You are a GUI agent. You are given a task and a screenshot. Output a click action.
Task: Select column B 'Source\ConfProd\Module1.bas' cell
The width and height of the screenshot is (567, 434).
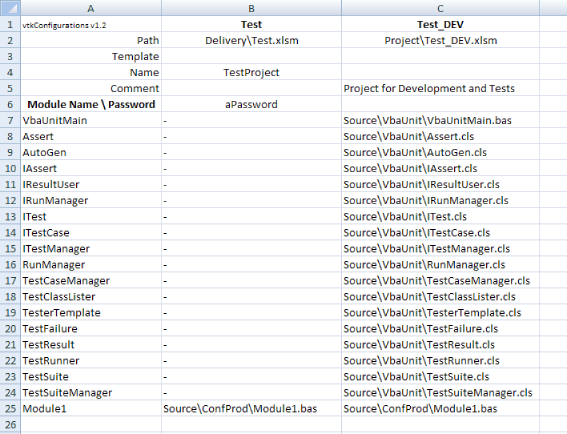point(251,408)
